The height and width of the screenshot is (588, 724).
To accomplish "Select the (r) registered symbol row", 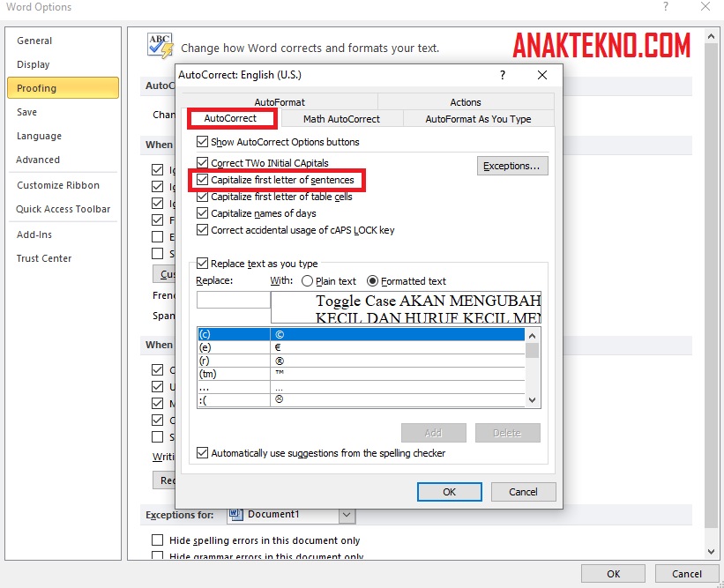I will 361,361.
